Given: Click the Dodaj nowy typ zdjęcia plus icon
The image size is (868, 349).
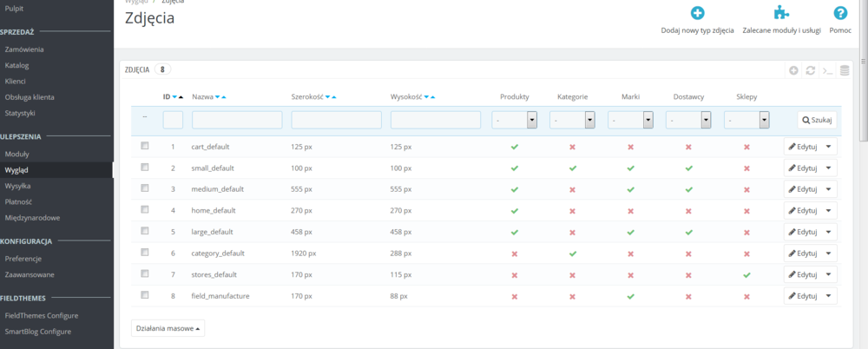Looking at the screenshot, I should coord(698,13).
